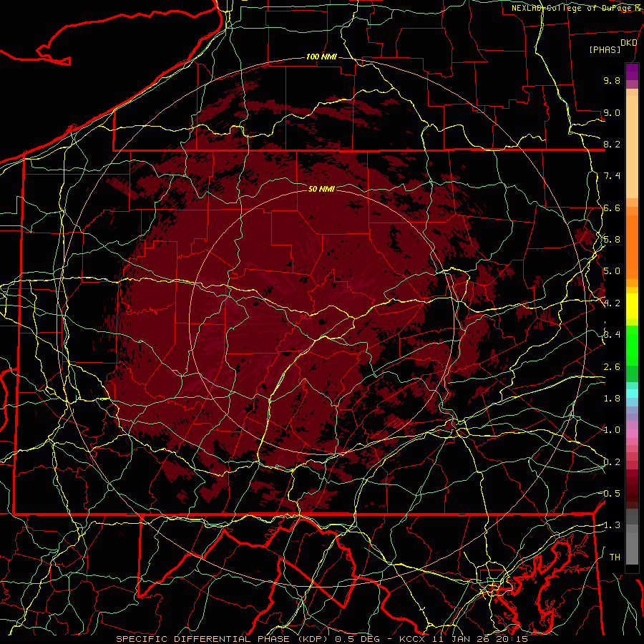Click the "[PHAS]" legend header
This screenshot has height=644, width=644.
605,49
